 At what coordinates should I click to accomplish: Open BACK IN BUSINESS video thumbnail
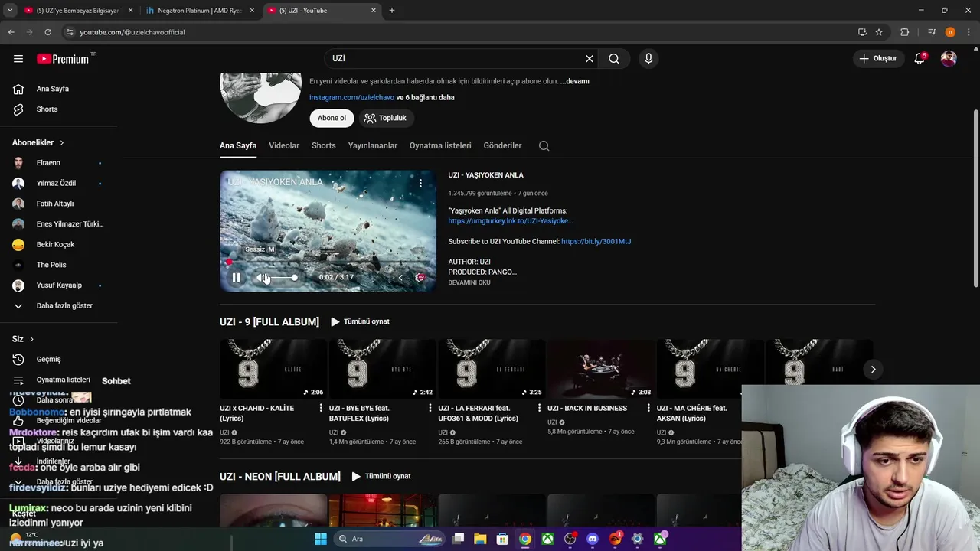click(601, 370)
